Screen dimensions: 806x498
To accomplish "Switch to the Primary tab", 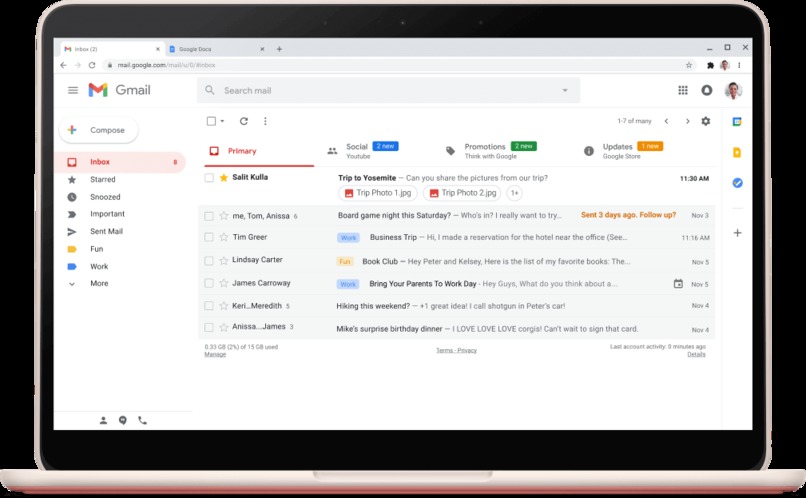I will (x=259, y=151).
